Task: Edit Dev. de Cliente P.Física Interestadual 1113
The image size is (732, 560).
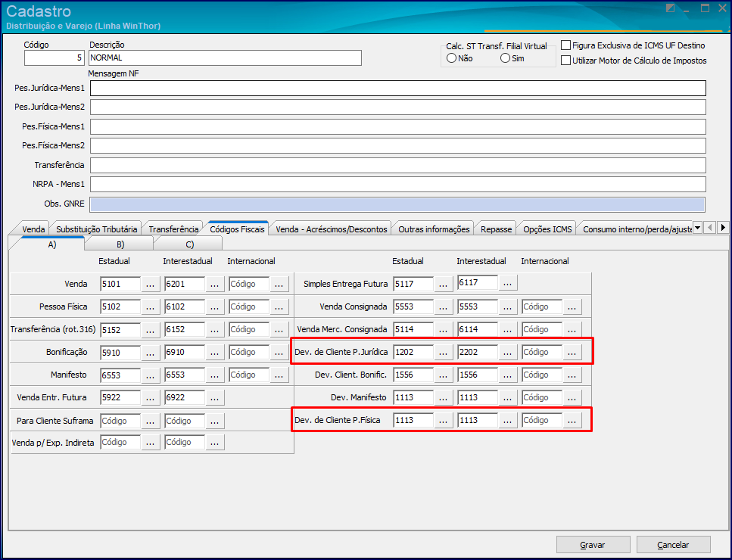Action: 478,421
